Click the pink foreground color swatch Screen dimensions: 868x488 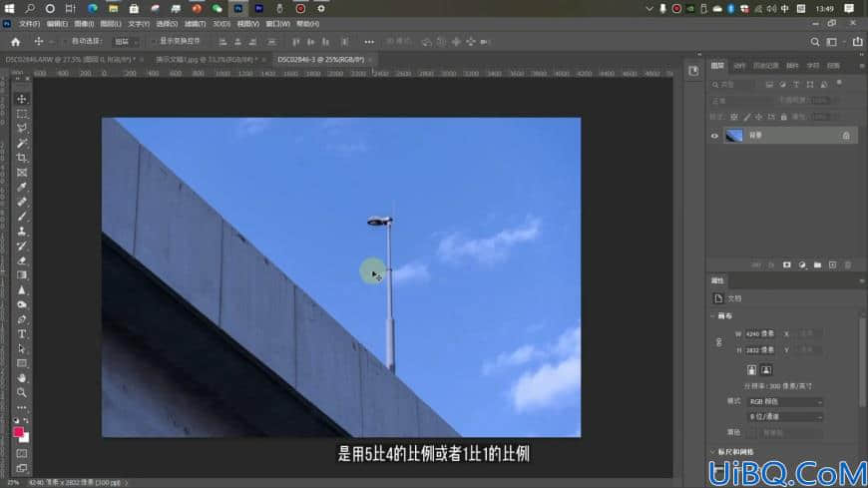[x=18, y=431]
